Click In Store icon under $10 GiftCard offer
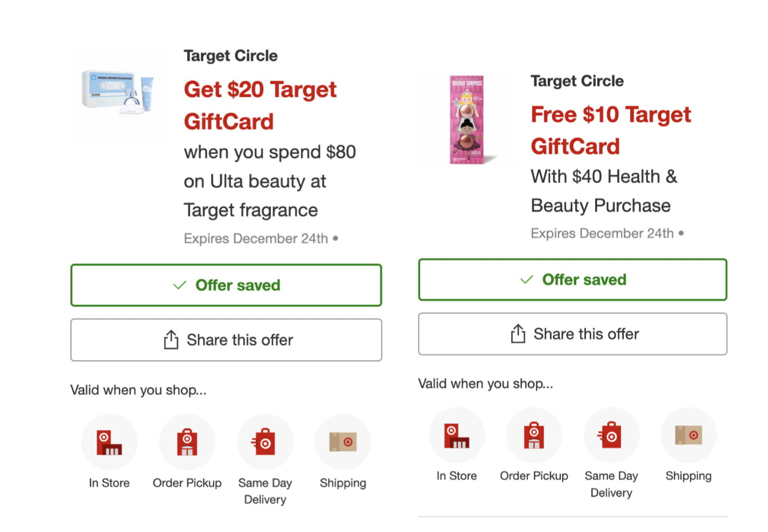 pyautogui.click(x=457, y=435)
